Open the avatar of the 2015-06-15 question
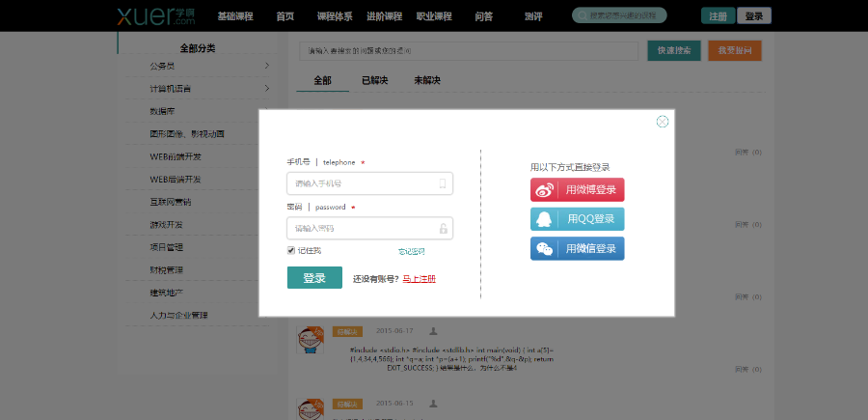The height and width of the screenshot is (420, 868). point(310,409)
